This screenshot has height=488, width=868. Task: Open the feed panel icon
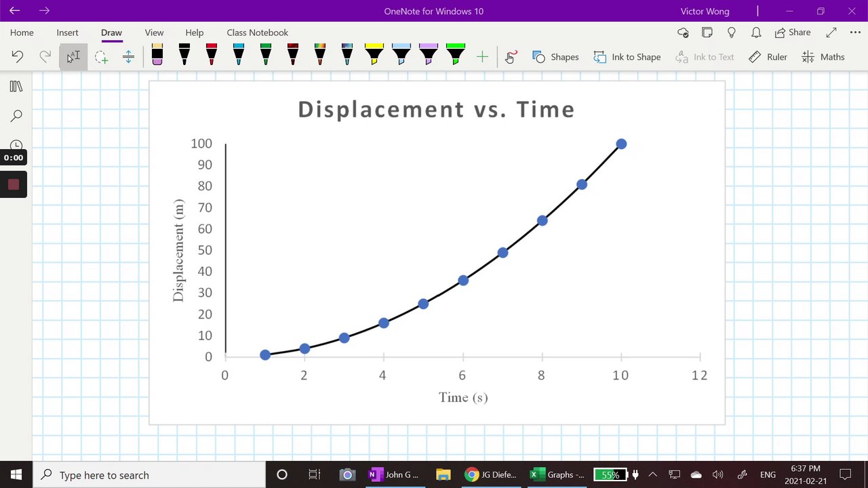(x=707, y=33)
